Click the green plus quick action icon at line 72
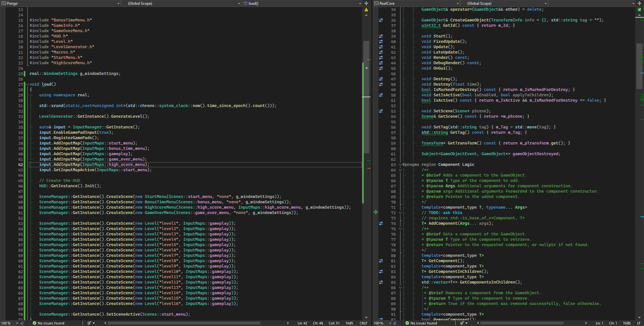 pos(376,212)
